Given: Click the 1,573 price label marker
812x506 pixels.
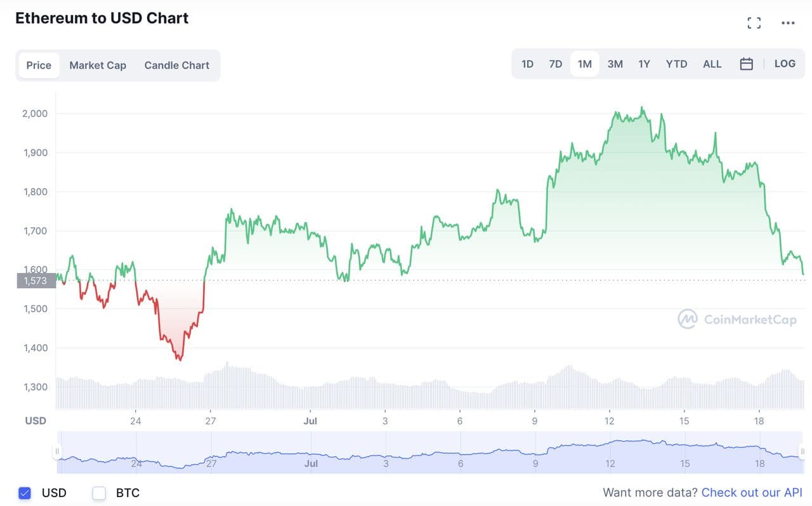Looking at the screenshot, I should pos(36,281).
